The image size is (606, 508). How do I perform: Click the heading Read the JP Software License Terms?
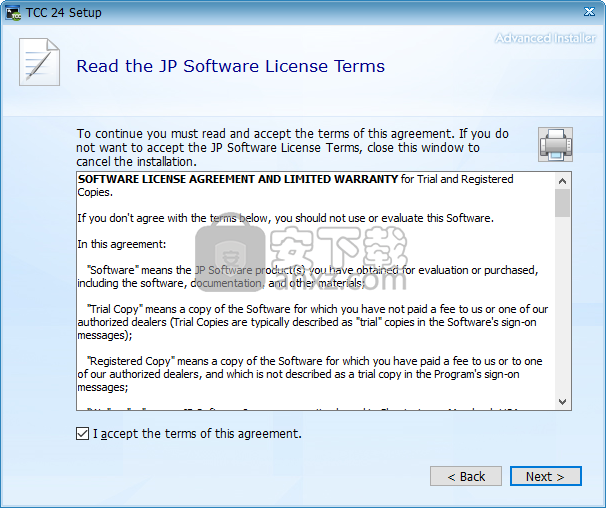pos(230,66)
